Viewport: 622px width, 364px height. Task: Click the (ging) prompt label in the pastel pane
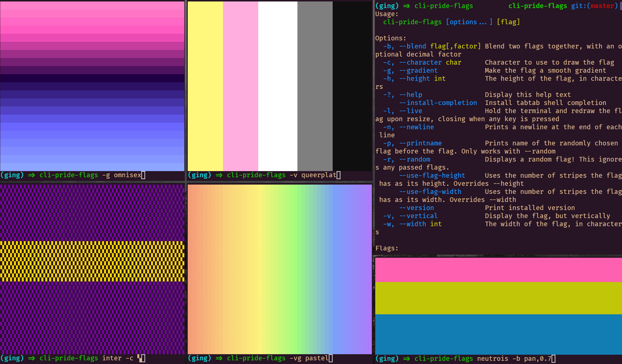(x=200, y=358)
